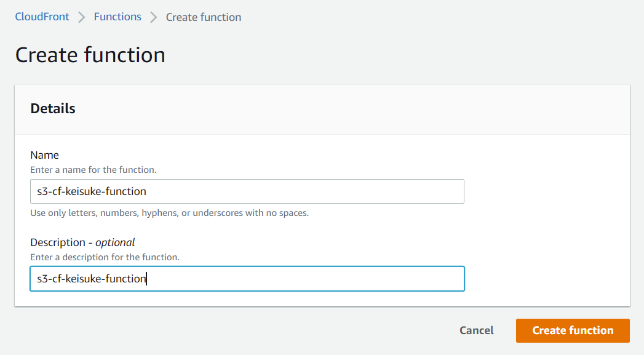Select the Name field label

[x=44, y=155]
